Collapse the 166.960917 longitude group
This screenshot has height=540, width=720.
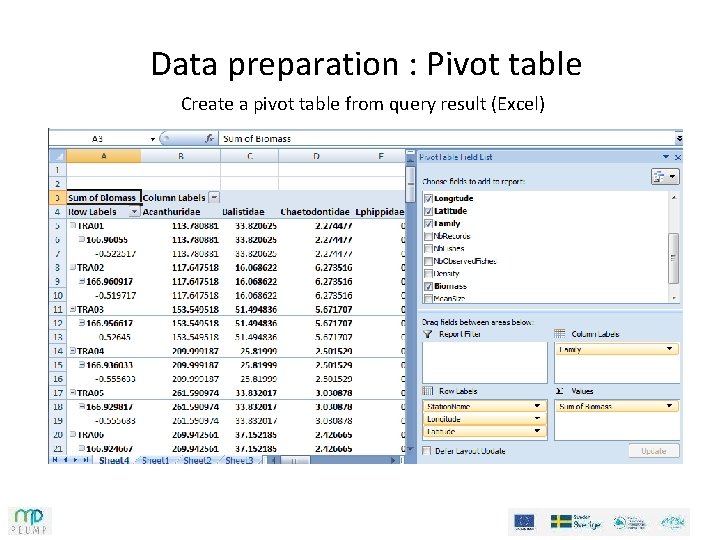click(82, 281)
